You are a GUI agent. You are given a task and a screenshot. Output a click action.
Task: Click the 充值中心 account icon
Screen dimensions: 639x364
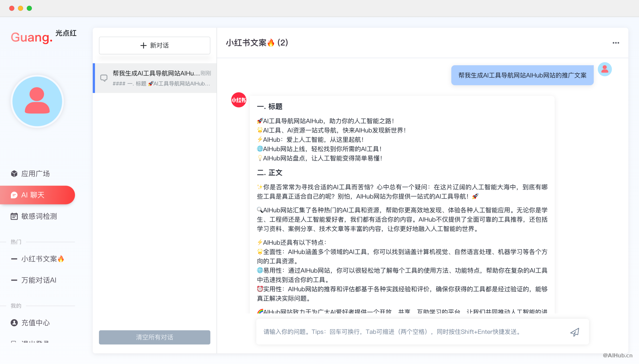(x=14, y=323)
